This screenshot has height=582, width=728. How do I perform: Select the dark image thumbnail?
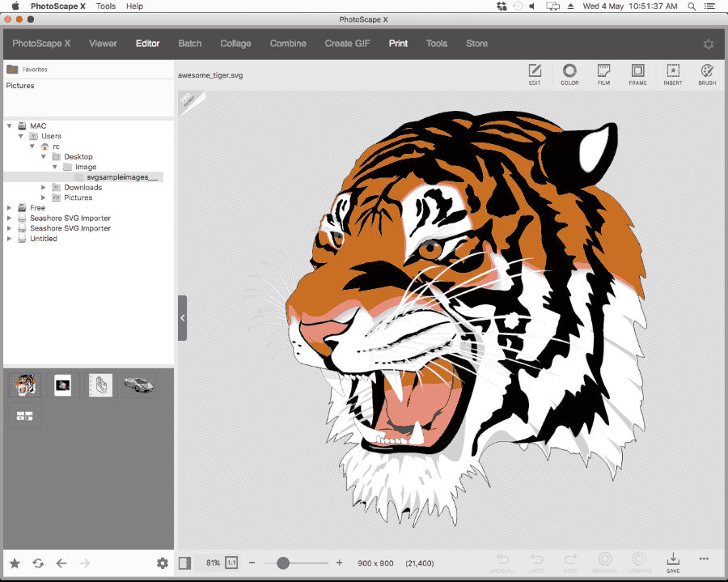pos(62,385)
